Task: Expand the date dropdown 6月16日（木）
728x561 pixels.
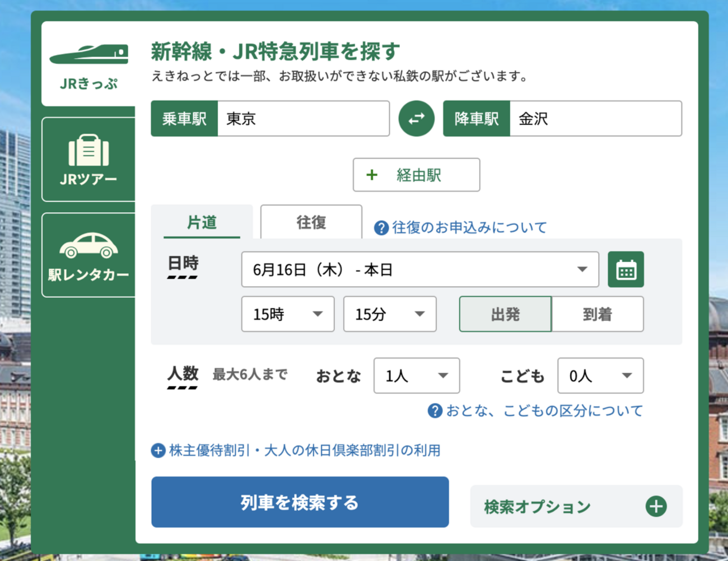Action: (419, 270)
